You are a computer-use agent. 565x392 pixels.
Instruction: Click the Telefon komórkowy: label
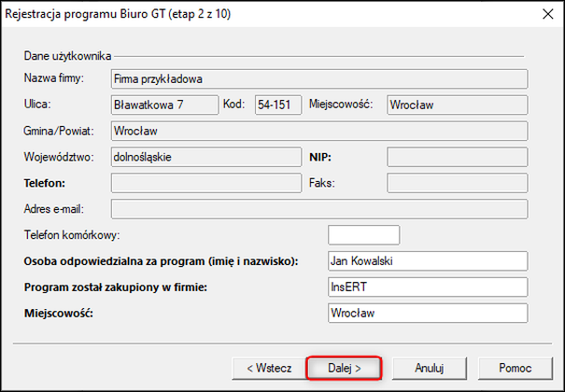point(72,235)
